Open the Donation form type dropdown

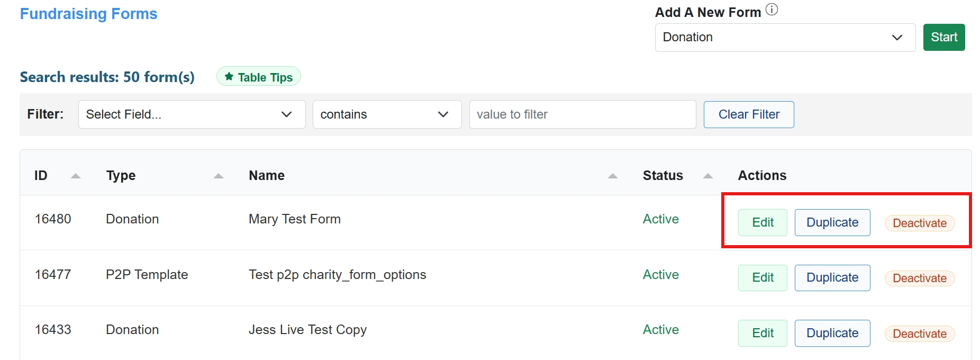pyautogui.click(x=785, y=38)
